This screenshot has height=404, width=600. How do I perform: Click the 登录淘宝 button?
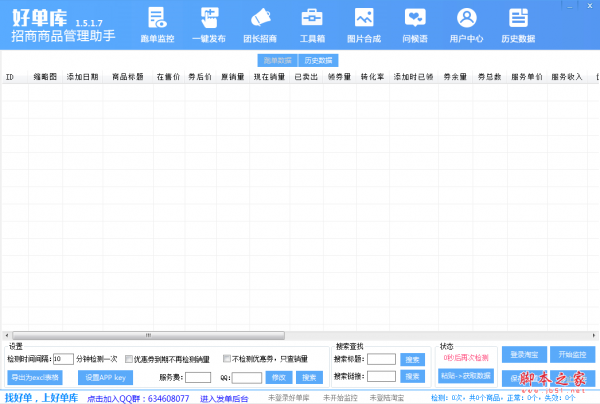(x=524, y=355)
